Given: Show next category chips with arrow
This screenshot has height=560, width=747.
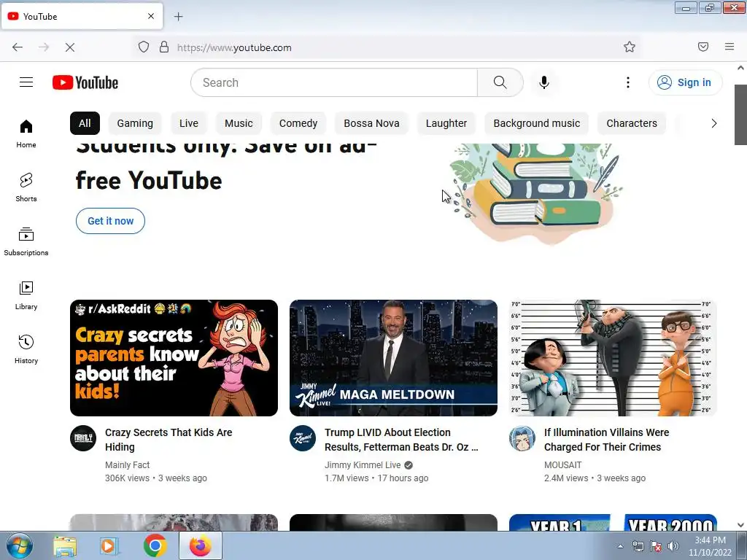Looking at the screenshot, I should pos(713,123).
